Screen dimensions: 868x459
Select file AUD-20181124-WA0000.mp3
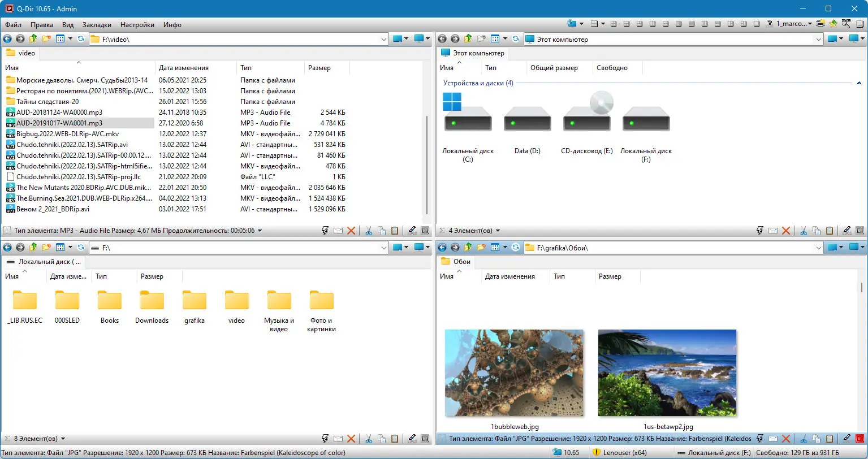(x=59, y=112)
